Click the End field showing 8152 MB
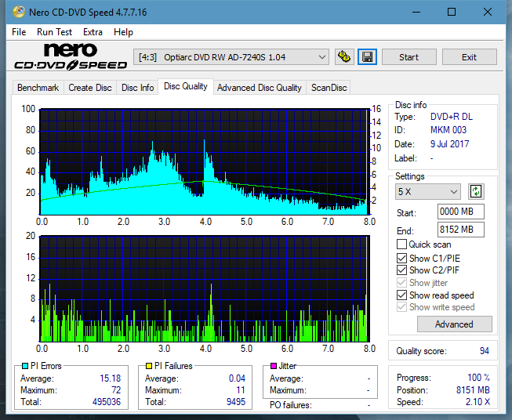The image size is (512, 420). point(460,230)
